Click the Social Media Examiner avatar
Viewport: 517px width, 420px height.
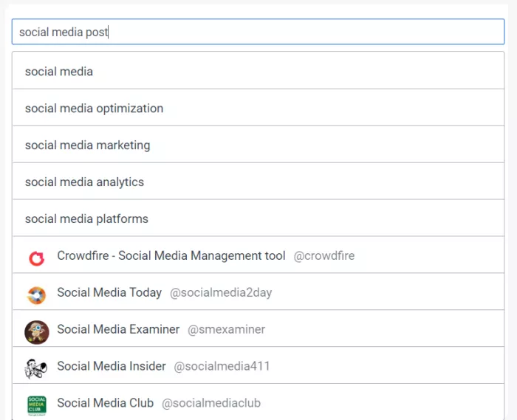coord(37,332)
